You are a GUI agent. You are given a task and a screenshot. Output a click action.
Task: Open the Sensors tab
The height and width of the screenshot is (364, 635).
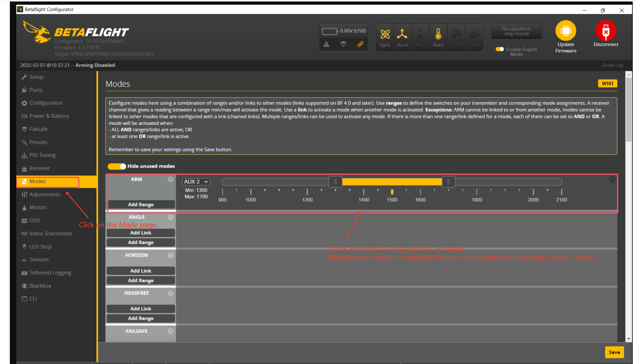pyautogui.click(x=56, y=260)
